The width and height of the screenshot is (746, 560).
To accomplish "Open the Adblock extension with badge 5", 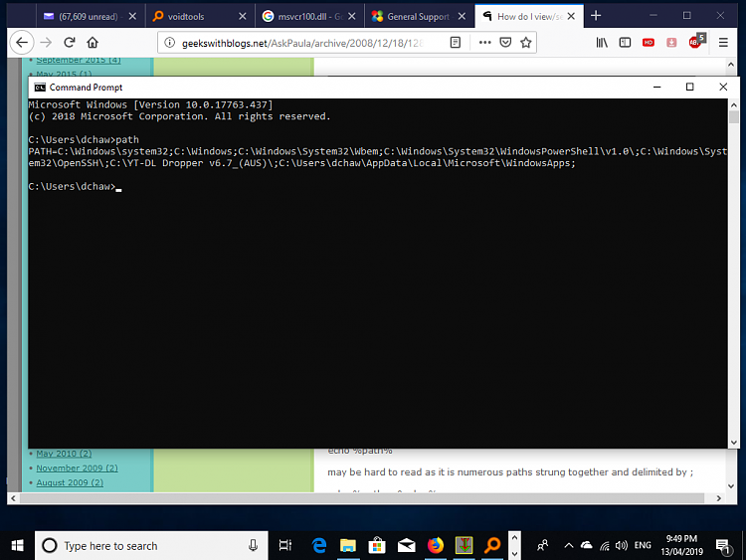I will [696, 42].
